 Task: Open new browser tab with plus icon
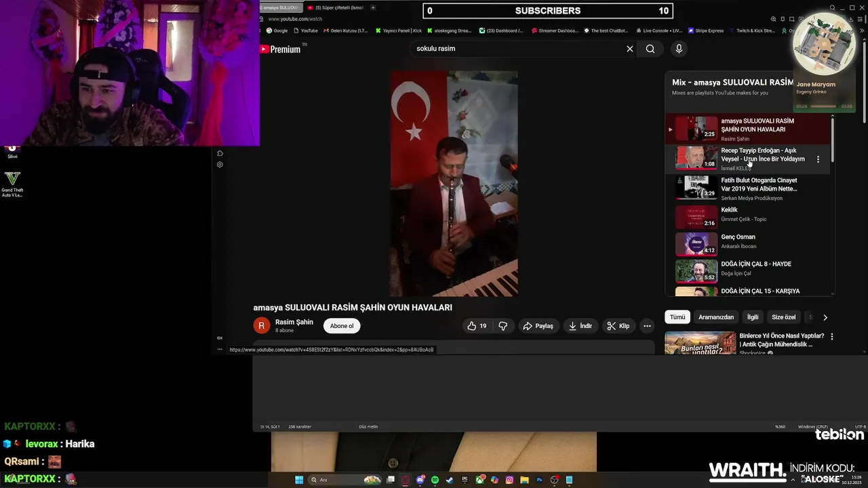(x=373, y=7)
